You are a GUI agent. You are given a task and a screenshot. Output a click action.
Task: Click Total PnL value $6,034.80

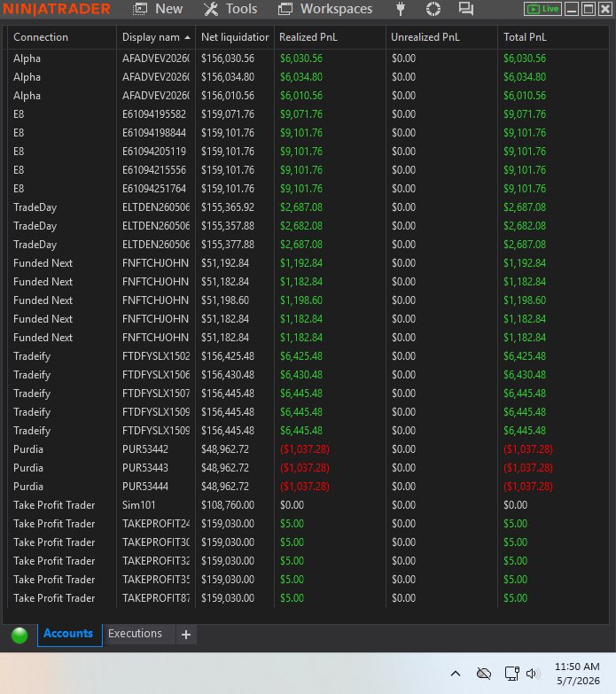click(x=525, y=77)
